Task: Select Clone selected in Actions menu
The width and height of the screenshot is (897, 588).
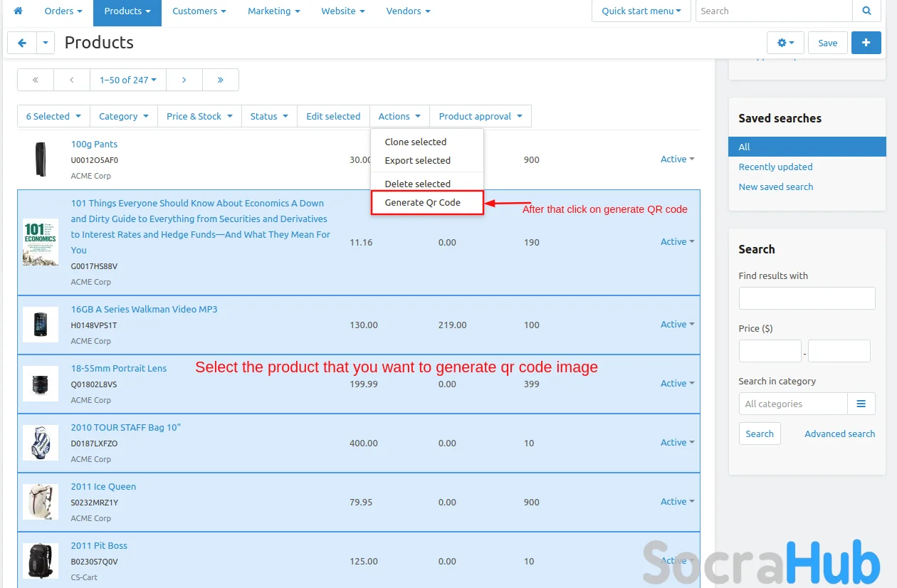Action: pyautogui.click(x=416, y=142)
